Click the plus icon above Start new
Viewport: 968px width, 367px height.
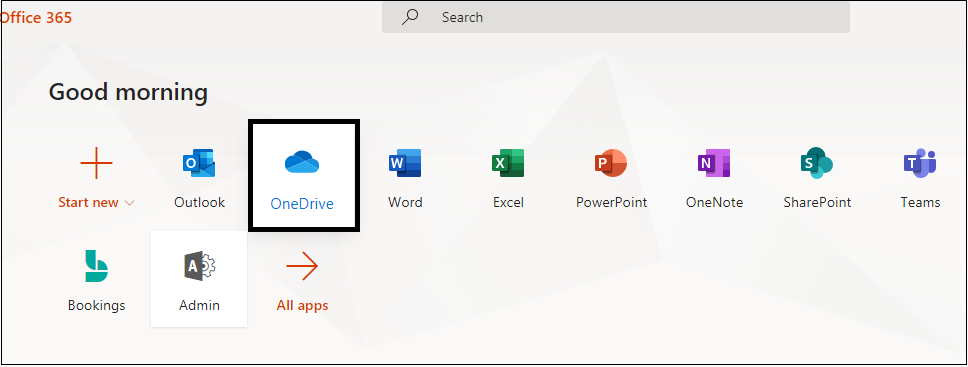point(96,163)
